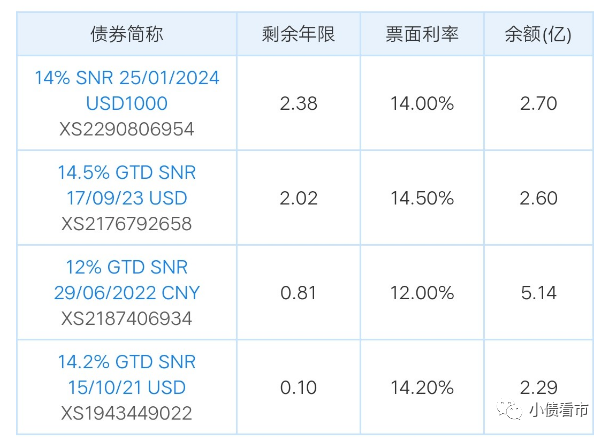Open the 14.5% GTD SNR 17/09/23 USD link
Image resolution: width=608 pixels, height=437 pixels.
[127, 185]
